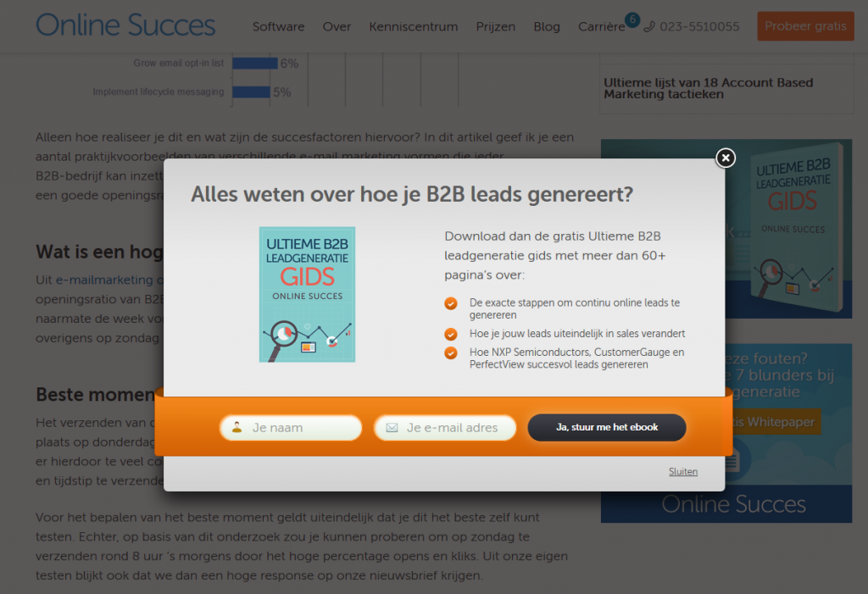Open the Prijzen page
The width and height of the screenshot is (868, 594).
tap(495, 26)
